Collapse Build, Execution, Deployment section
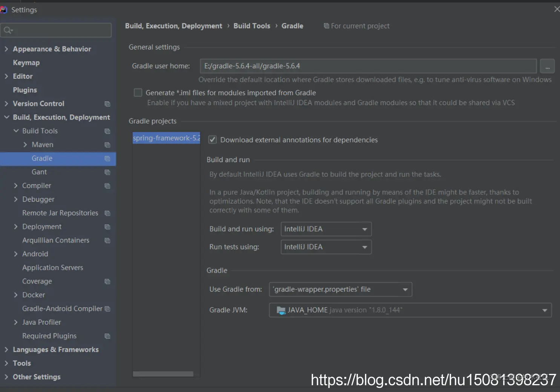The width and height of the screenshot is (560, 392). (x=6, y=117)
